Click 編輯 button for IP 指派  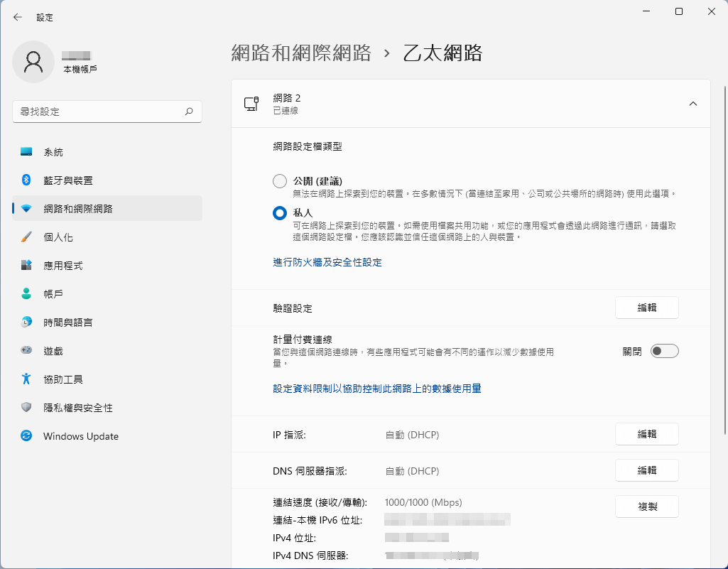point(646,434)
